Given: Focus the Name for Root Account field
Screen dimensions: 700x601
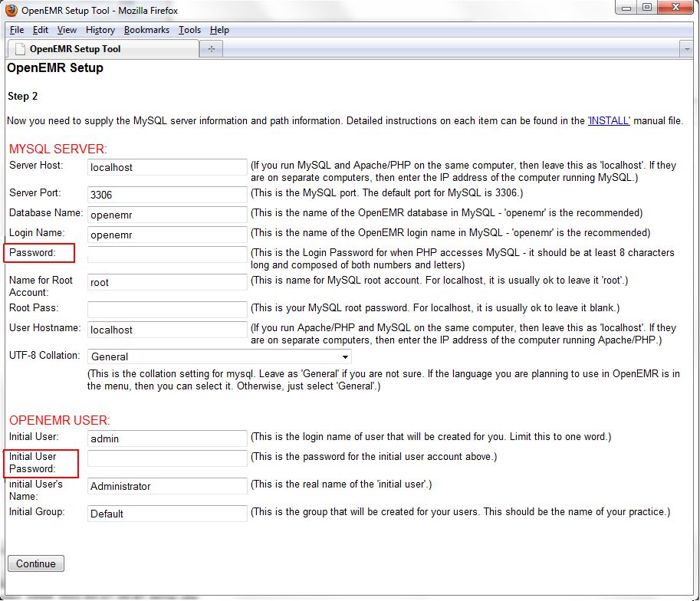Looking at the screenshot, I should pos(167,282).
